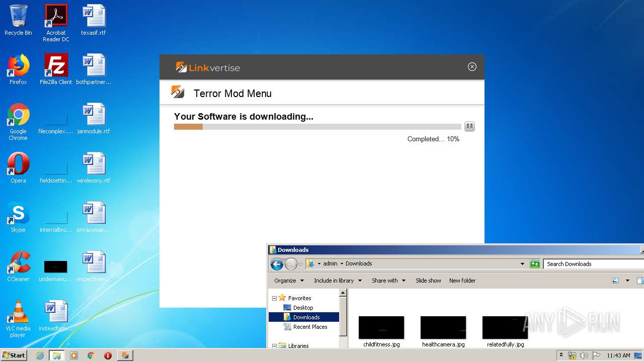
Task: Open wirelessny.rtf document icon
Action: [x=94, y=168]
